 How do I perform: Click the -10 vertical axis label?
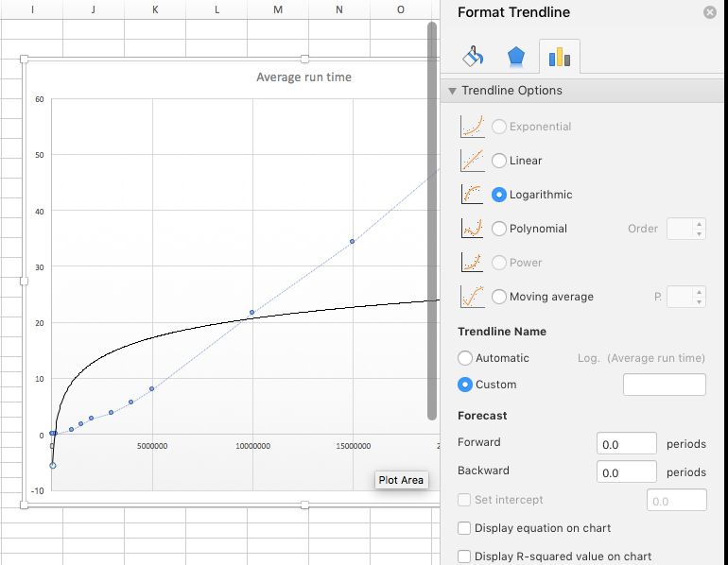click(x=38, y=490)
